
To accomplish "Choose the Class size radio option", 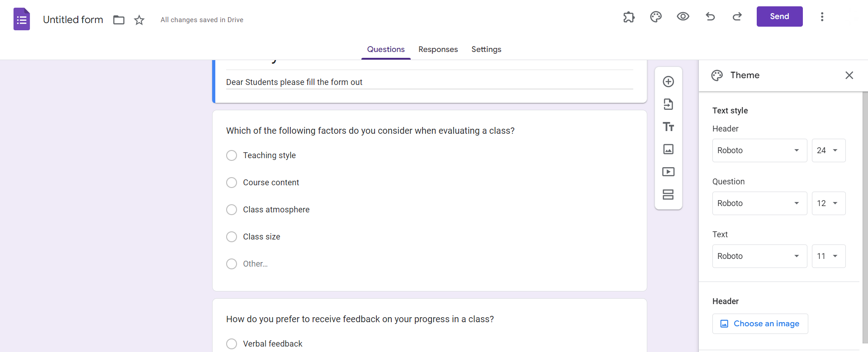I will coord(232,237).
